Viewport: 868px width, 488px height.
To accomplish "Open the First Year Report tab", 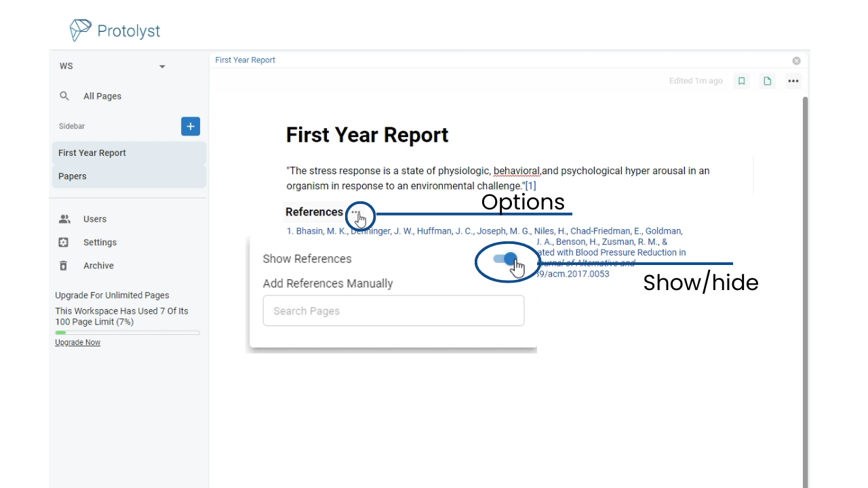I will pyautogui.click(x=245, y=60).
